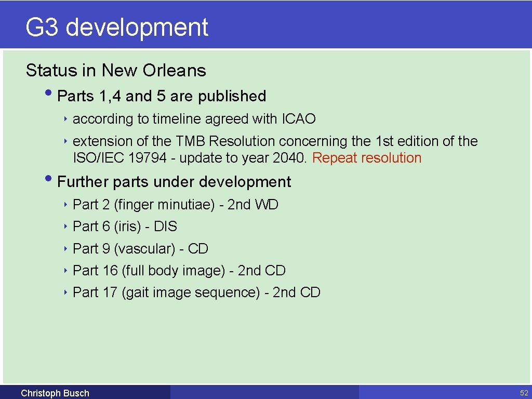Click 'according to timeline agreed with ICAO' line

click(x=194, y=119)
